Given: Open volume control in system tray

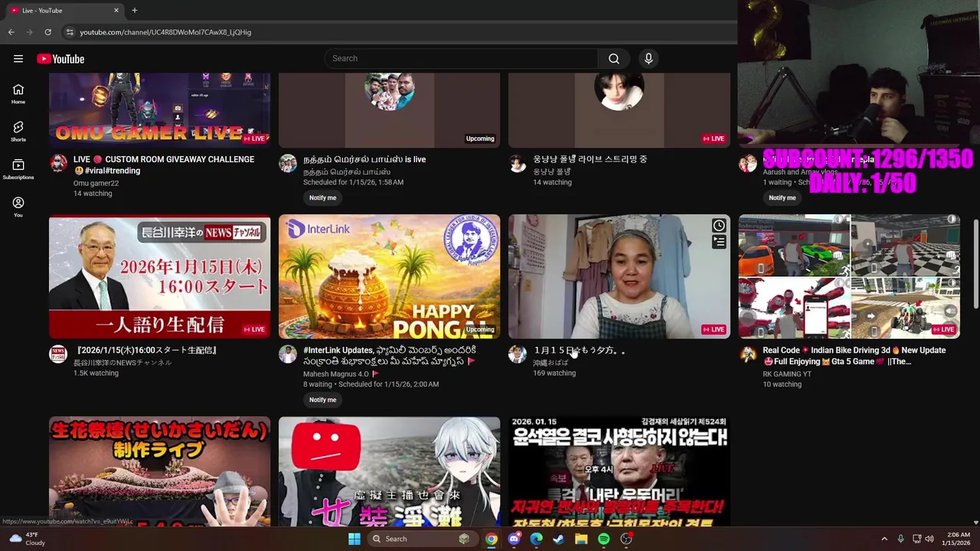Looking at the screenshot, I should coord(929,539).
